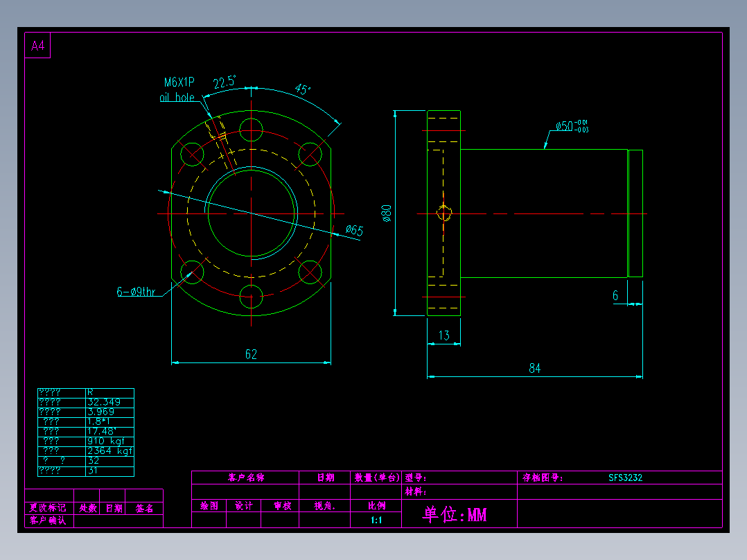Click the 更改标记 revision cell
747x560 pixels.
click(48, 508)
